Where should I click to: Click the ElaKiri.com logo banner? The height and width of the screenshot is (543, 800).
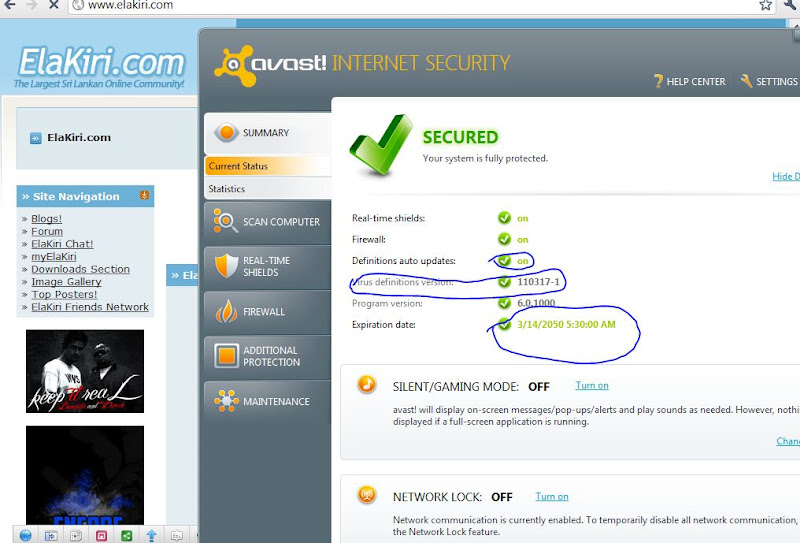pos(100,67)
